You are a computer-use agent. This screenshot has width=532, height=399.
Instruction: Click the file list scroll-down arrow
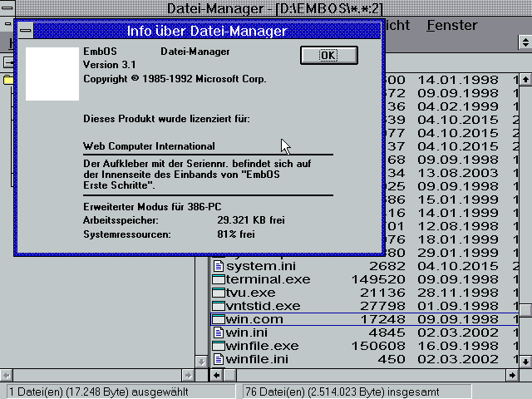525,362
